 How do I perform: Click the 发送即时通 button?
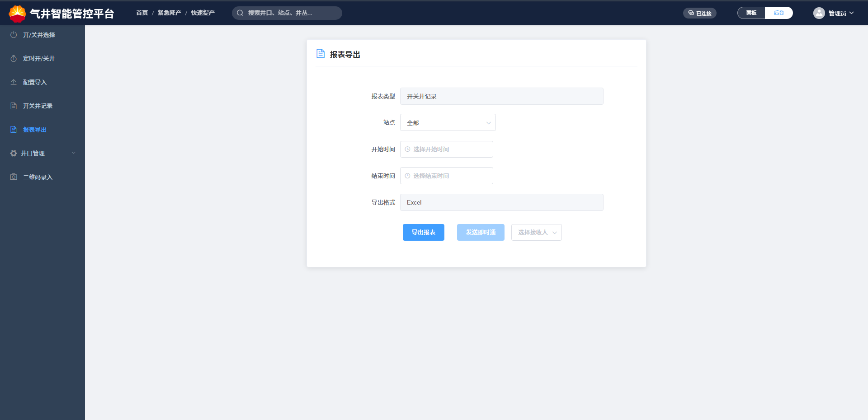coord(481,233)
